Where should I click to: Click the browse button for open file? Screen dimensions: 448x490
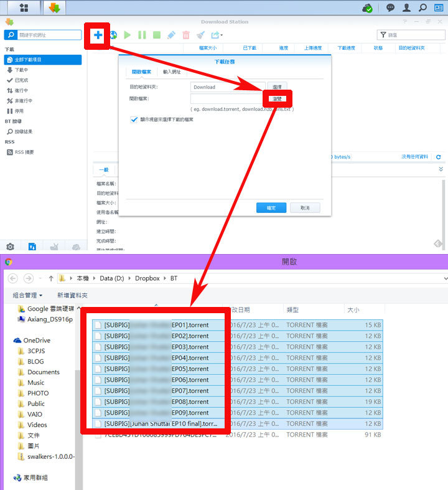click(278, 99)
